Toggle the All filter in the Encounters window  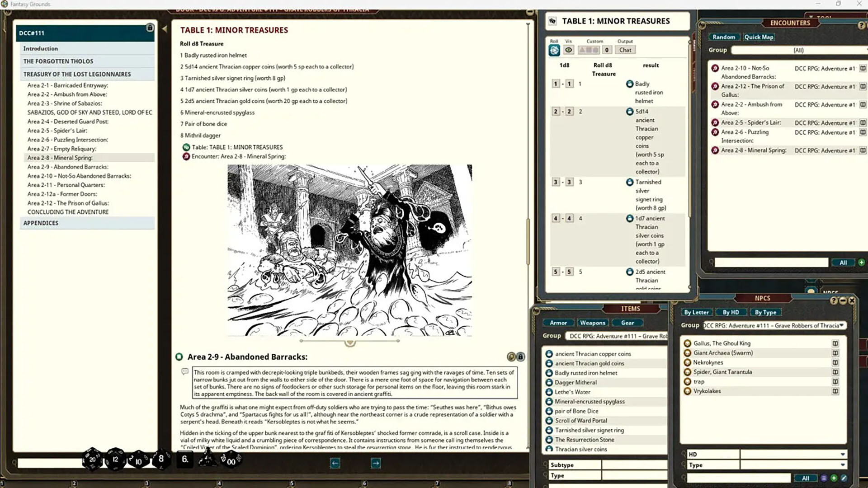tap(843, 263)
